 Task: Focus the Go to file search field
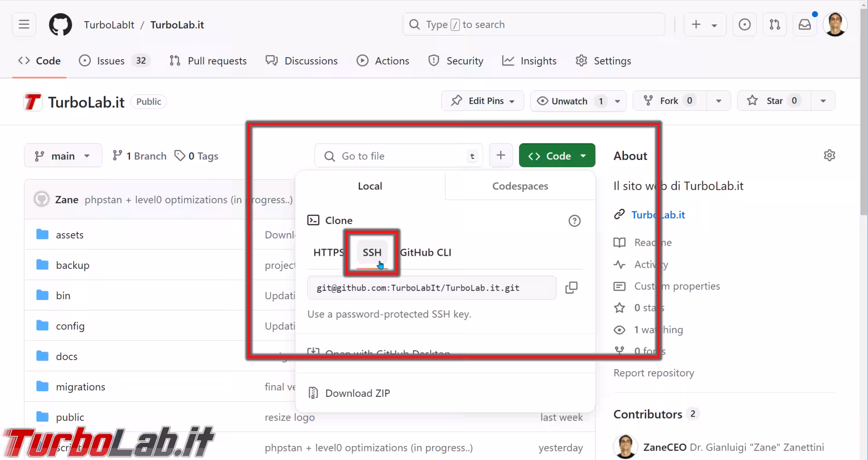399,156
